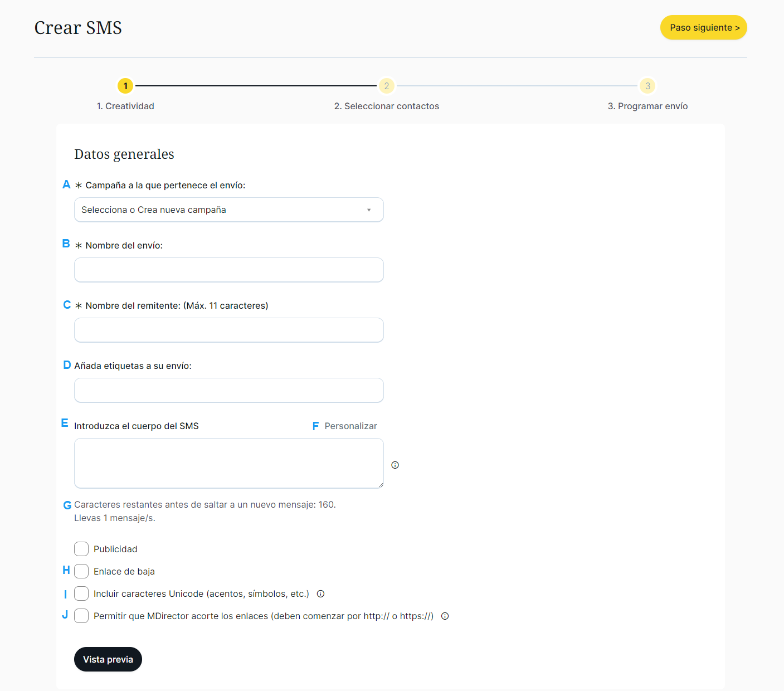784x691 pixels.
Task: Click the Personalizar link
Action: click(x=350, y=426)
